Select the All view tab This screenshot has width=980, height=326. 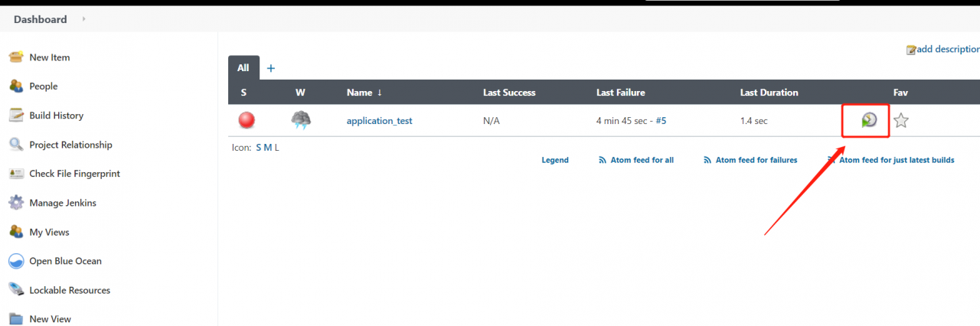243,67
